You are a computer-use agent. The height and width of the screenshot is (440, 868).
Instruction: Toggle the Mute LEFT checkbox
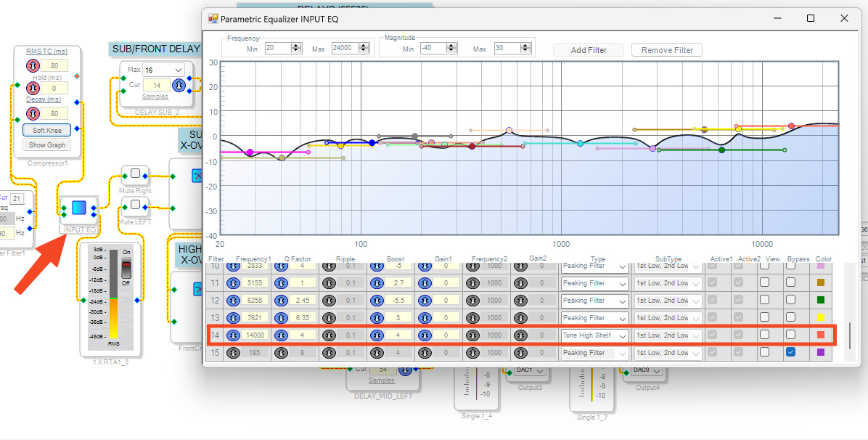click(135, 205)
